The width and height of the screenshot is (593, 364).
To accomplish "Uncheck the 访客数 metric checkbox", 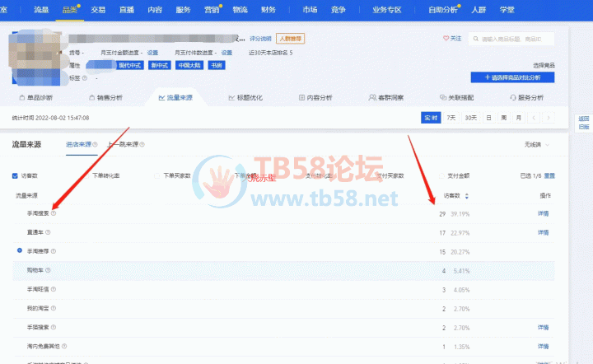I will click(15, 175).
